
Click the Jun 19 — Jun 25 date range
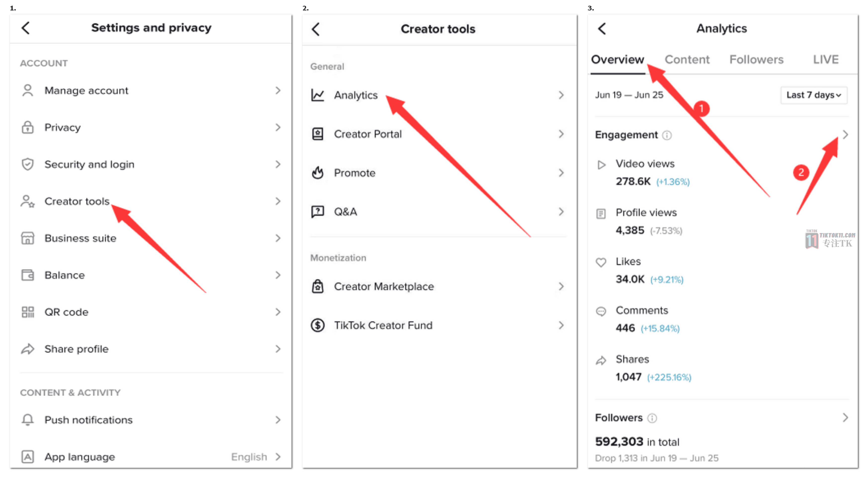629,95
